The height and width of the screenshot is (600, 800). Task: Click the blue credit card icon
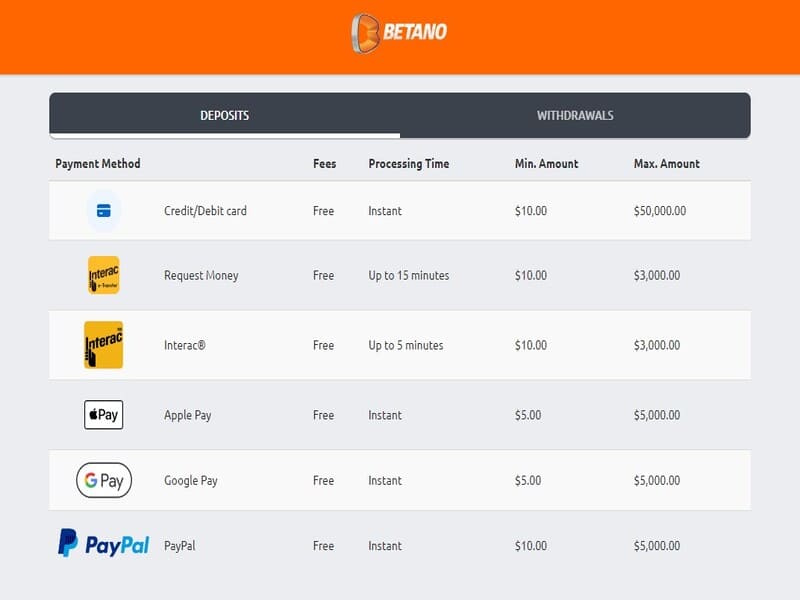pyautogui.click(x=103, y=211)
